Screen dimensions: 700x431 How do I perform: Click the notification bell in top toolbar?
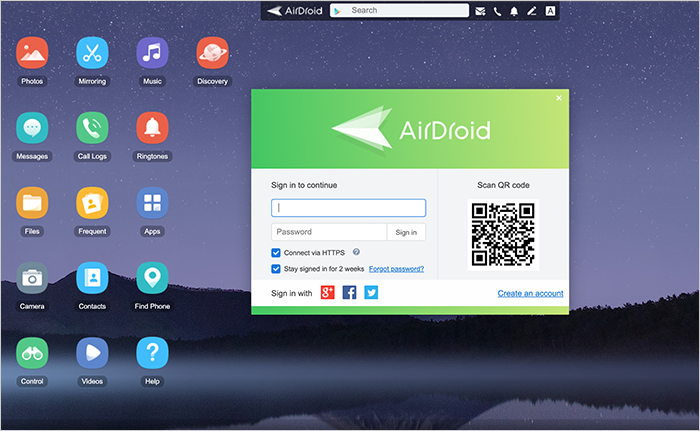click(514, 11)
